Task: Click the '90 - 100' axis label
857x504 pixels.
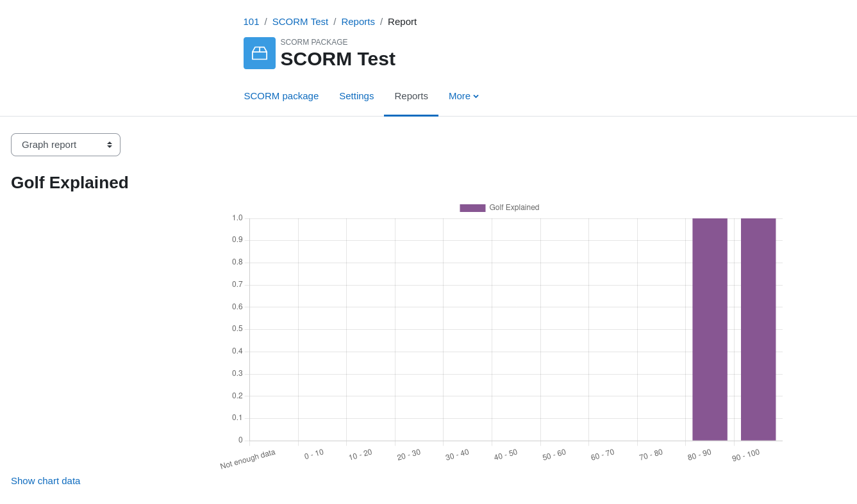Action: point(745,455)
